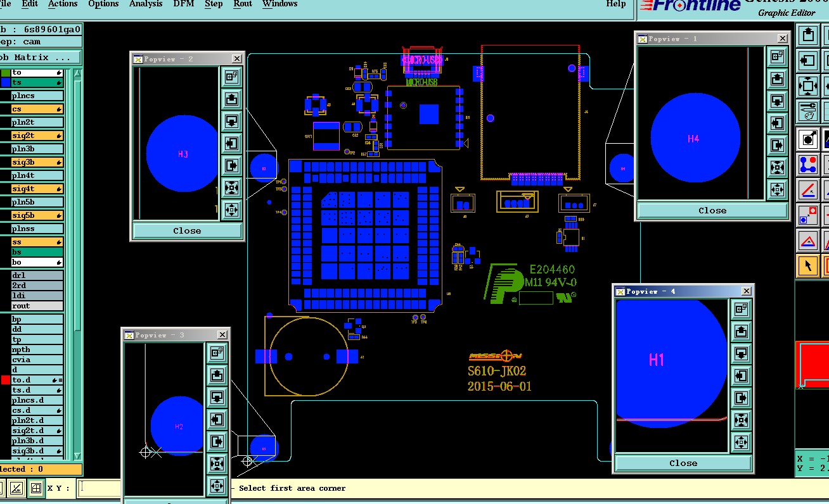Zoom in icon in Popview 2
Image resolution: width=829 pixels, height=504 pixels.
pos(231,188)
